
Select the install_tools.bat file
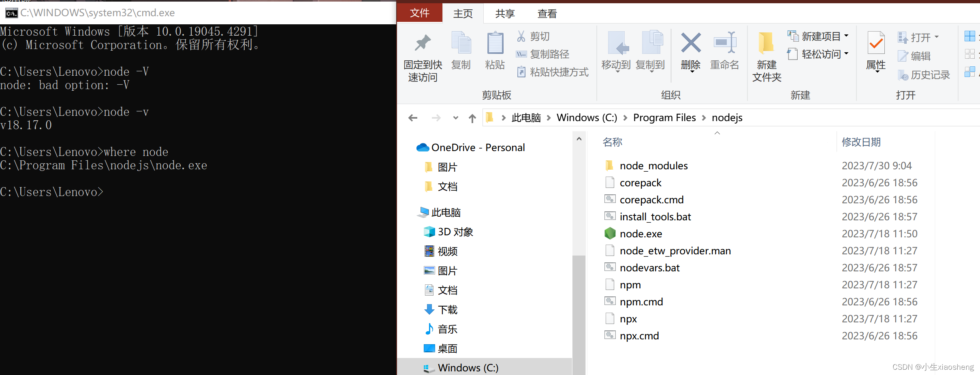pos(655,217)
